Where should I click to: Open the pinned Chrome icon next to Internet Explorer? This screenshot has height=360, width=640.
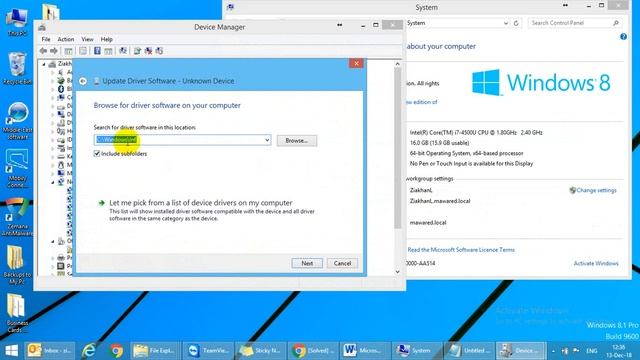116,350
